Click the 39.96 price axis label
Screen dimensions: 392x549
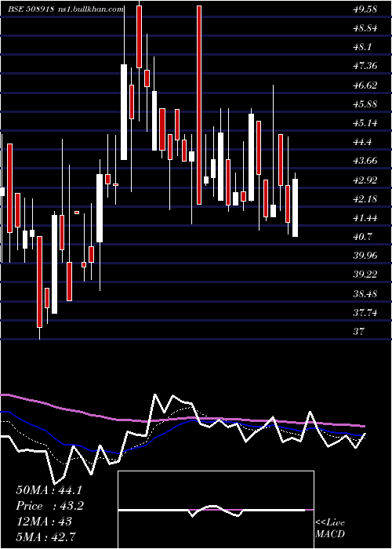pos(365,256)
